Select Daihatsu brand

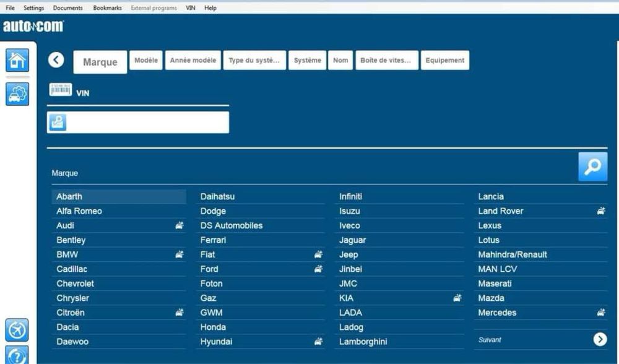pos(261,197)
